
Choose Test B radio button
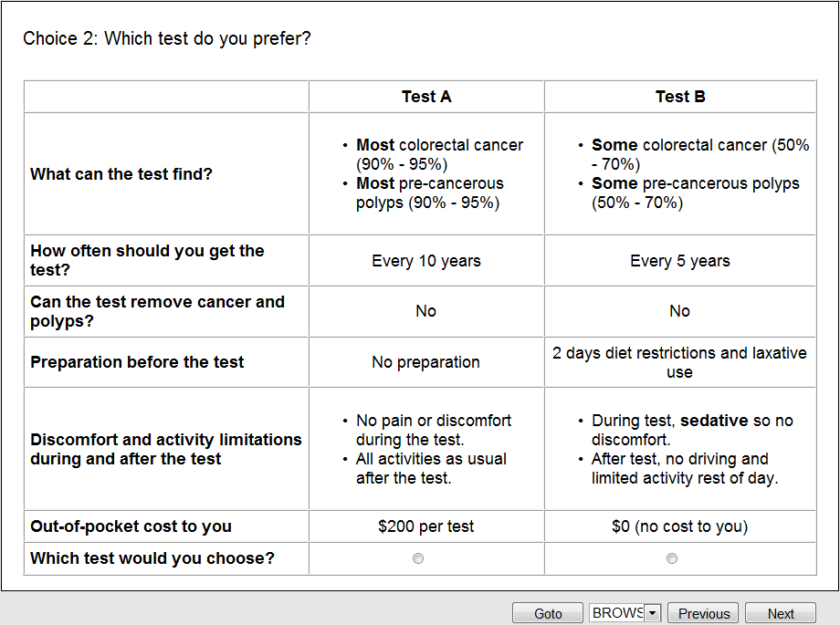672,558
